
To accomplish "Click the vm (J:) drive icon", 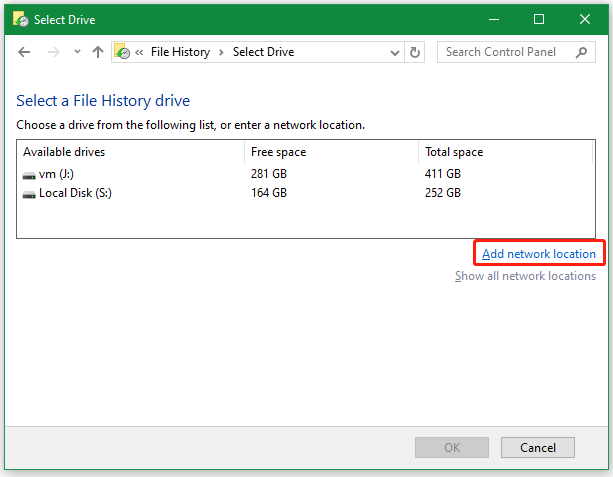I will tap(29, 174).
